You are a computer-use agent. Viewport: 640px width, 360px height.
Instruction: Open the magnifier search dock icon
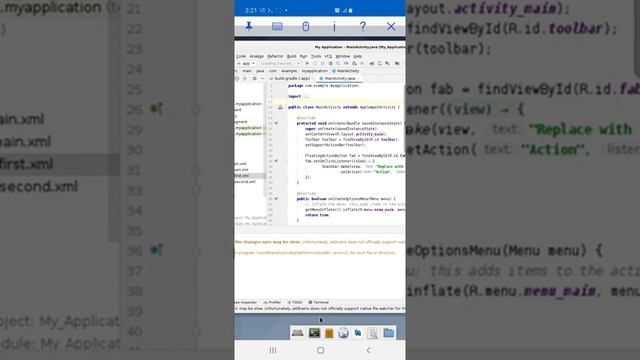[372, 333]
